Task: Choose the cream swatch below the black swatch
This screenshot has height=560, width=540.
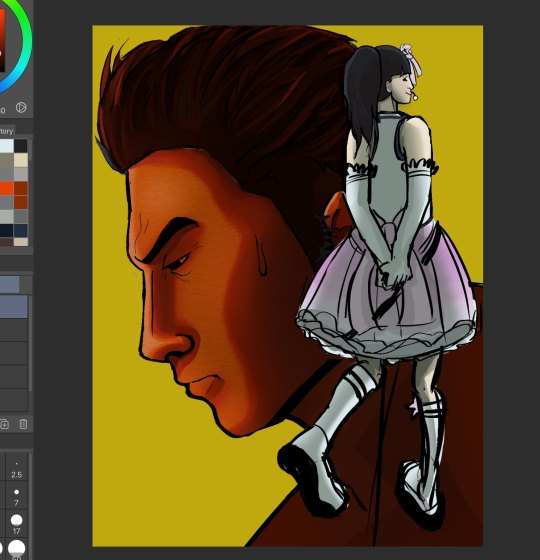Action: (21, 160)
